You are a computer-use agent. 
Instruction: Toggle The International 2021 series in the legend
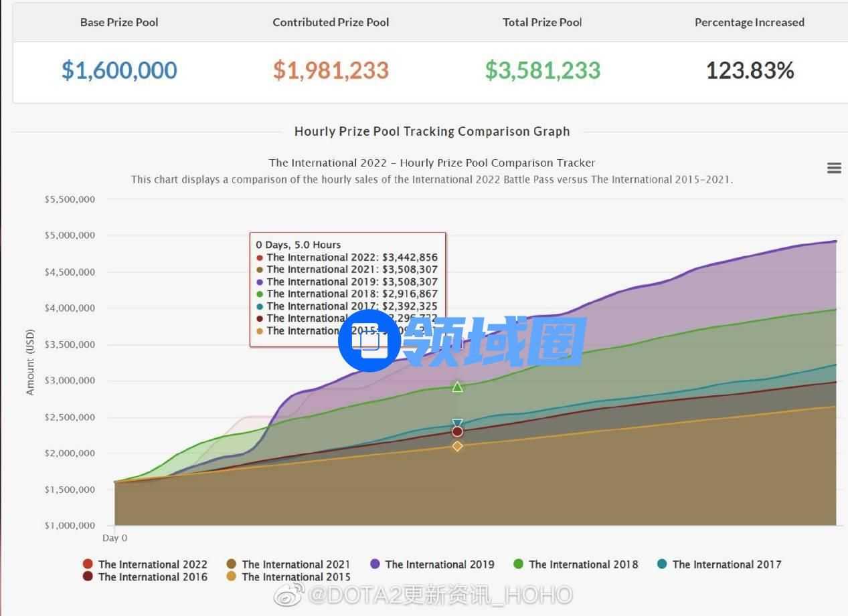coord(295,564)
